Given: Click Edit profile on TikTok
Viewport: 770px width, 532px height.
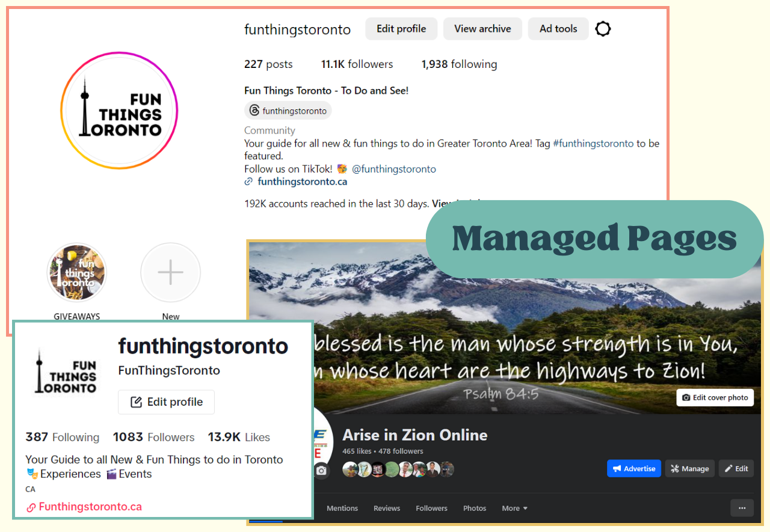Looking at the screenshot, I should click(x=166, y=402).
